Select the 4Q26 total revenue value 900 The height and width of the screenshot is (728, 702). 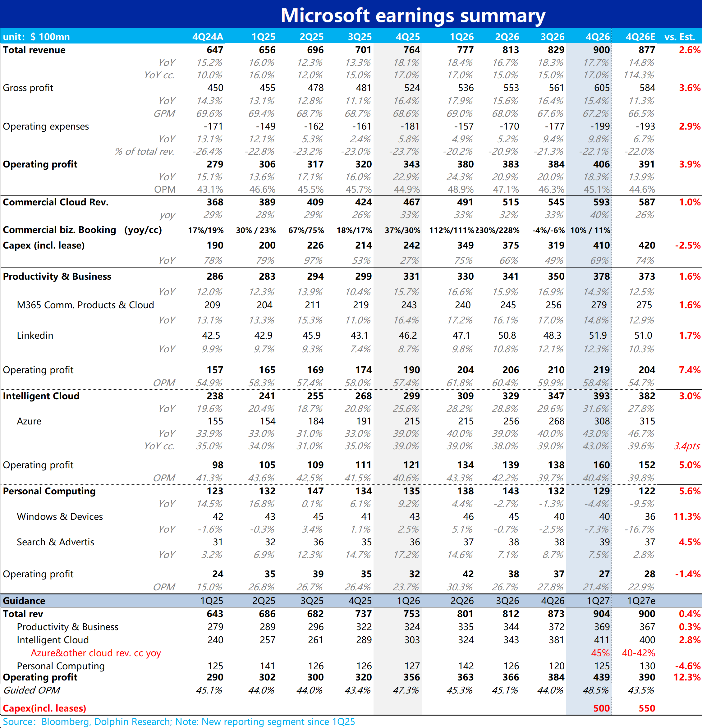pyautogui.click(x=601, y=50)
